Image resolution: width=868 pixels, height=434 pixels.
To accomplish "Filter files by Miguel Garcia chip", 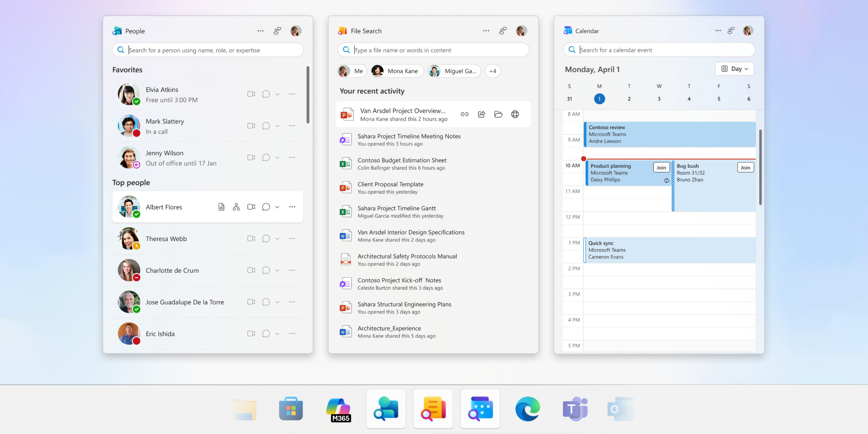I will [x=454, y=71].
